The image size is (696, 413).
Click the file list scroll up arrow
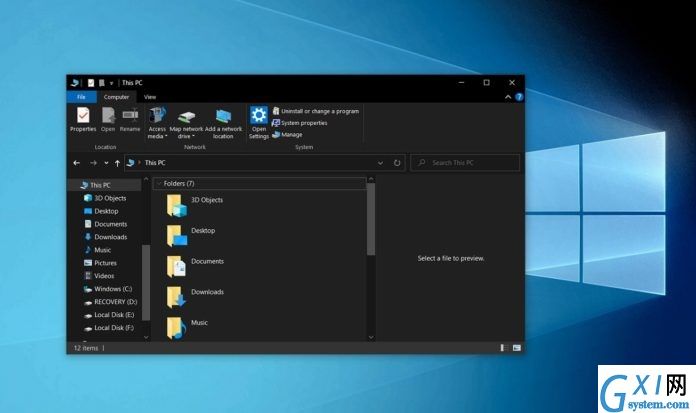pos(371,179)
